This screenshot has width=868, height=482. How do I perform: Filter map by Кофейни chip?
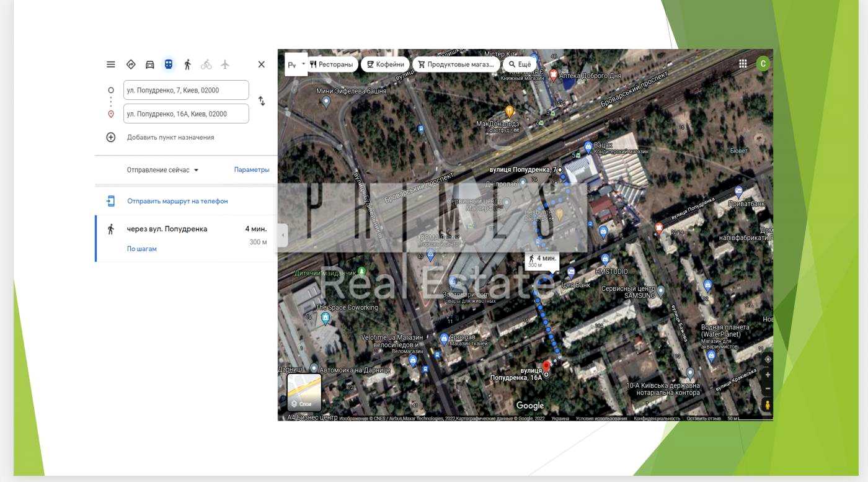(x=385, y=65)
